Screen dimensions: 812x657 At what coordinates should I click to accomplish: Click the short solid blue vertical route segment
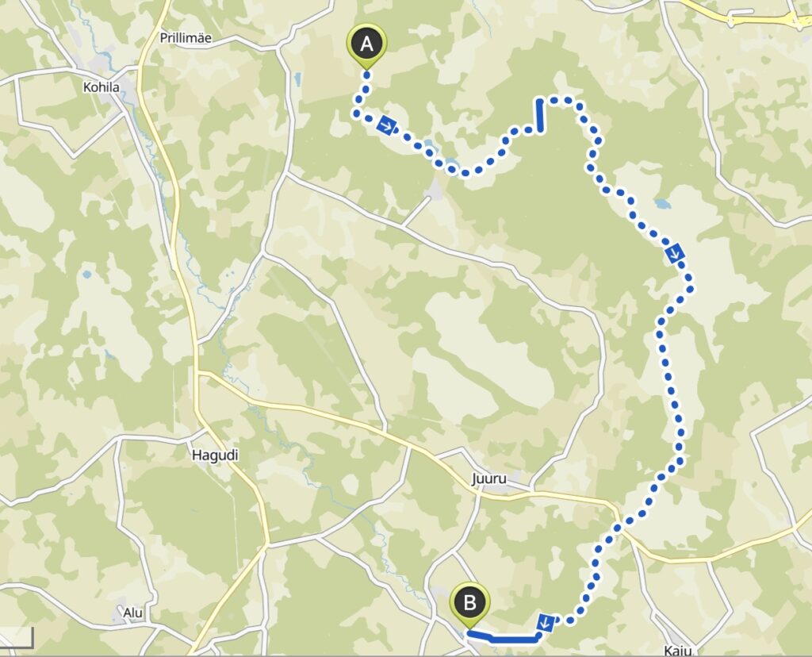coord(539,114)
